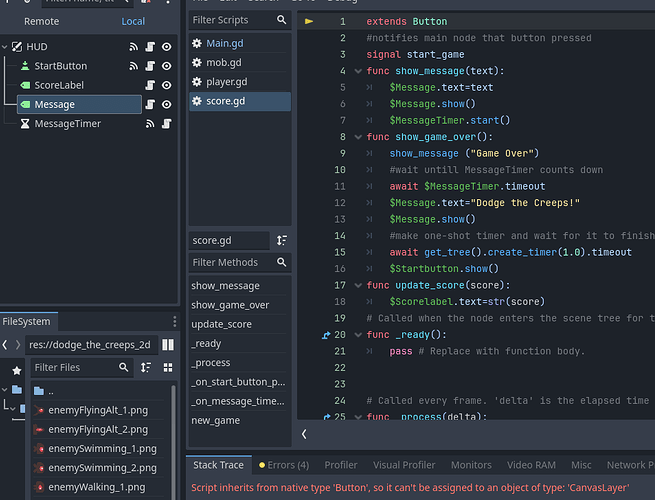The width and height of the screenshot is (655, 500).
Task: Toggle FileSystem split mode
Action: 168,345
